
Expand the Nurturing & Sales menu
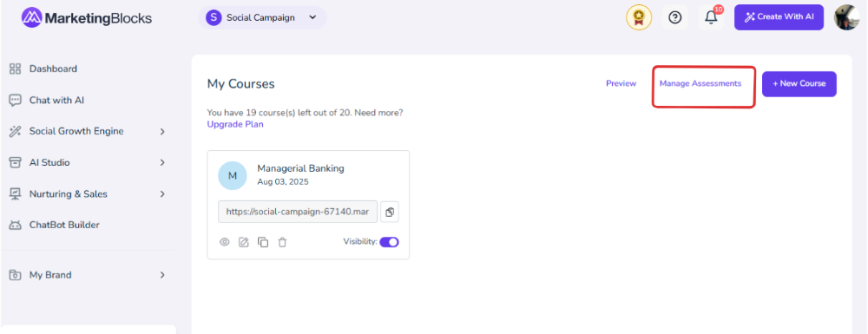pyautogui.click(x=88, y=194)
